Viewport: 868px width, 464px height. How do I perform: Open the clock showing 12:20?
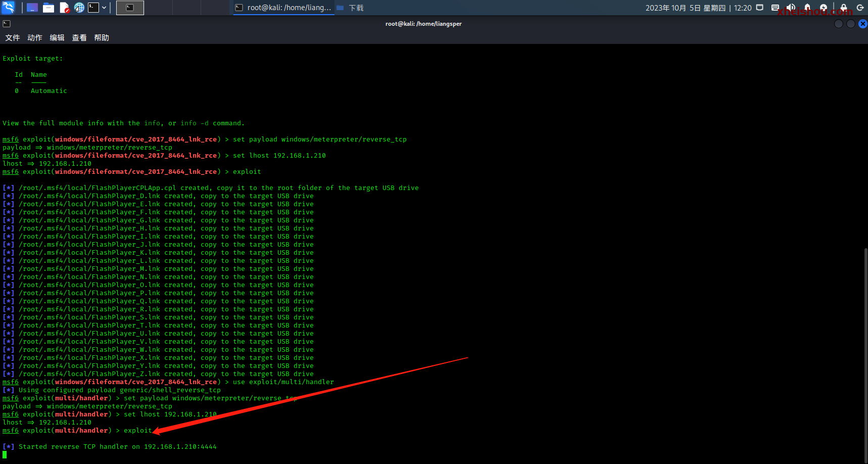pos(698,8)
